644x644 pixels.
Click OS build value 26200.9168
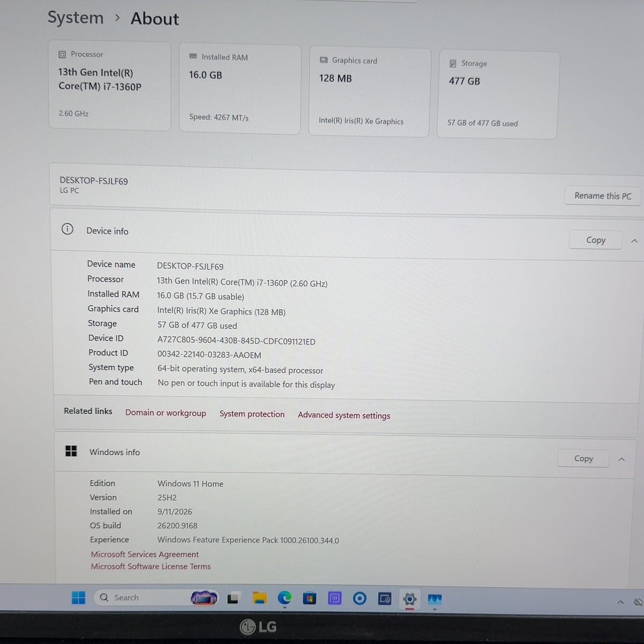coord(178,526)
